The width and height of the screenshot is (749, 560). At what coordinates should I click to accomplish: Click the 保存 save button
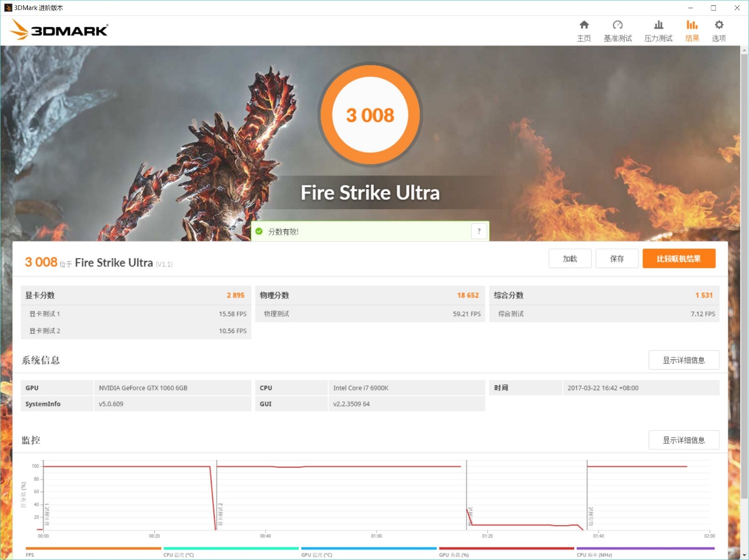point(617,259)
